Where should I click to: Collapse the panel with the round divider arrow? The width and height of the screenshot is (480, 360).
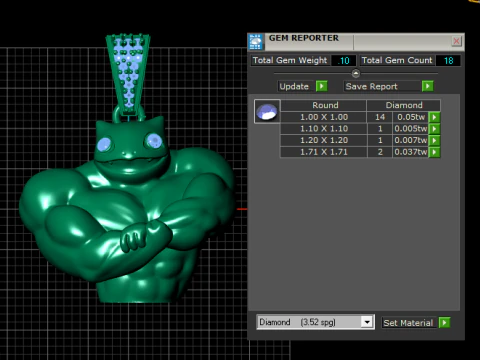click(356, 73)
